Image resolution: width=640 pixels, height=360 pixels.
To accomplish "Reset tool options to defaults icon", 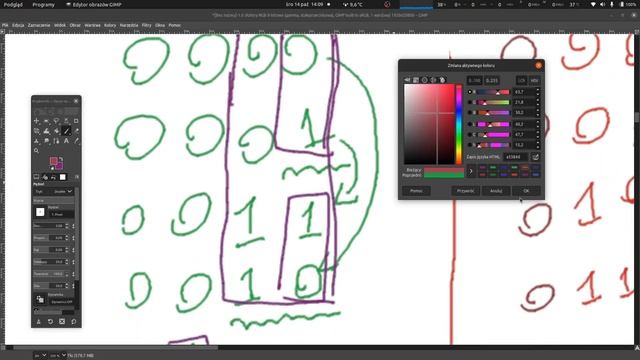I will [x=73, y=322].
